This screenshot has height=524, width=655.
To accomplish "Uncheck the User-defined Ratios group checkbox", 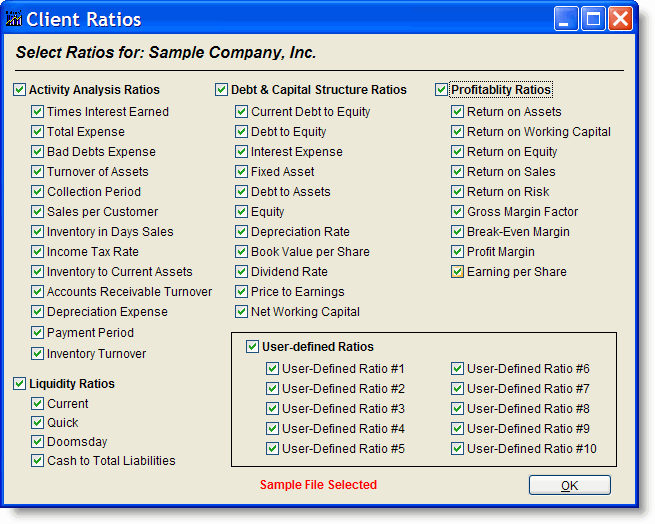I will pos(252,346).
